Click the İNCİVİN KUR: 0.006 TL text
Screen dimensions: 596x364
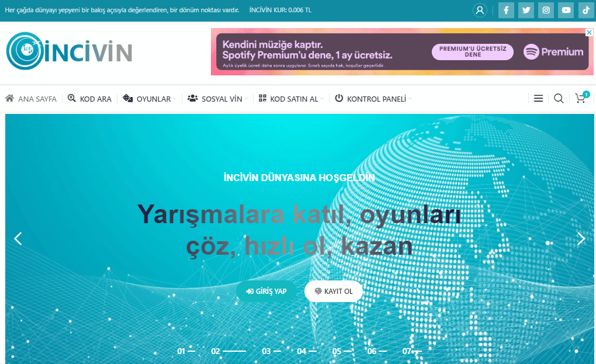coord(280,11)
